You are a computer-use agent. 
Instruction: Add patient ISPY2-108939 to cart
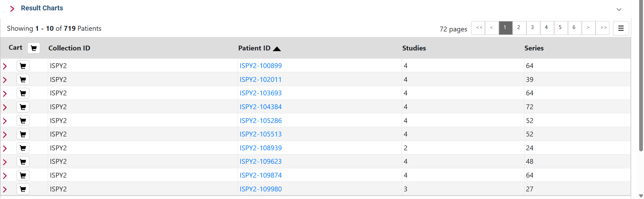point(23,148)
